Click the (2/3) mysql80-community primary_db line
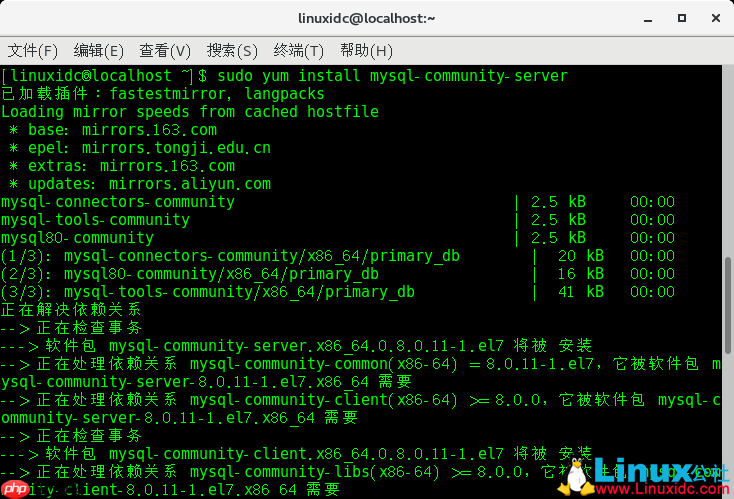 (338, 274)
